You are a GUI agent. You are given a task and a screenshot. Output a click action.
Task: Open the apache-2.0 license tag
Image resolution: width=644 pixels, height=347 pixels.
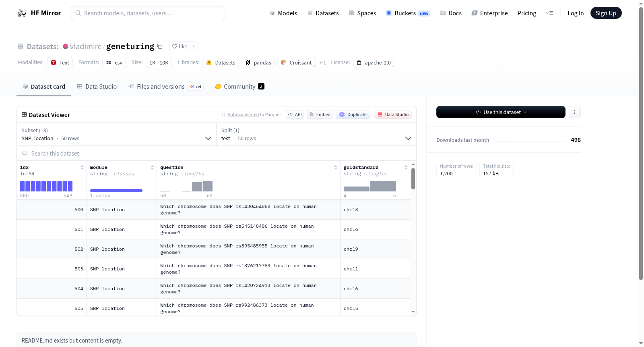click(x=374, y=62)
